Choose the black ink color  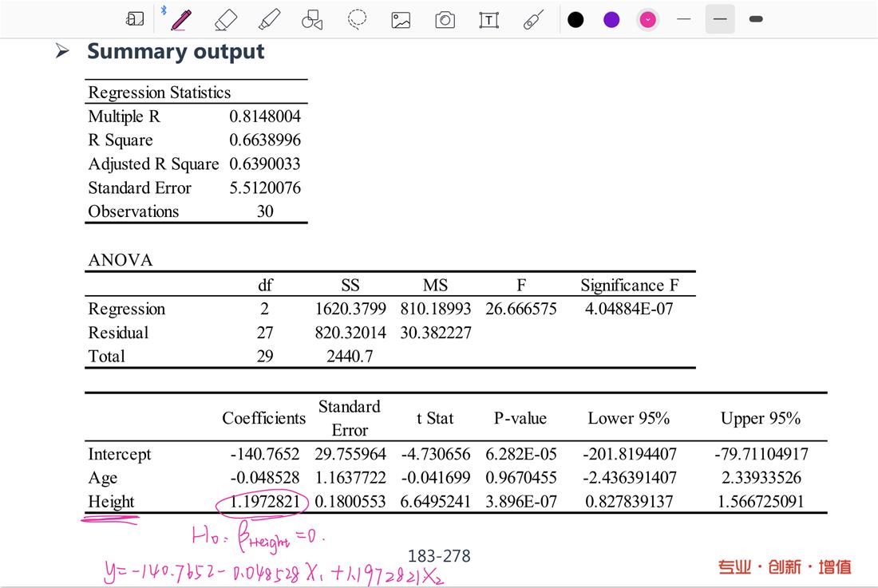tap(575, 19)
